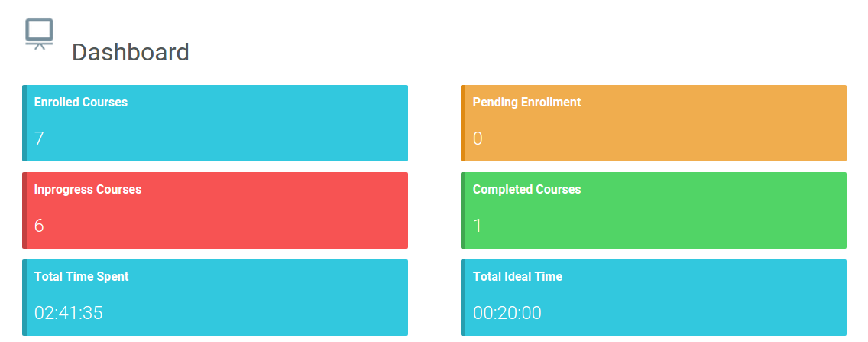
Task: Click the pending enrollment count 0
Action: click(x=478, y=138)
